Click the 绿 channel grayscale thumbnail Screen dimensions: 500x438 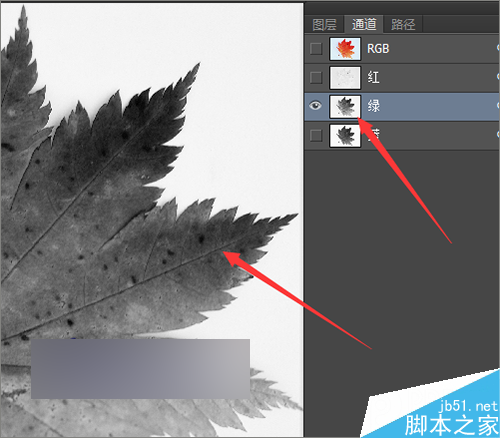tap(345, 107)
